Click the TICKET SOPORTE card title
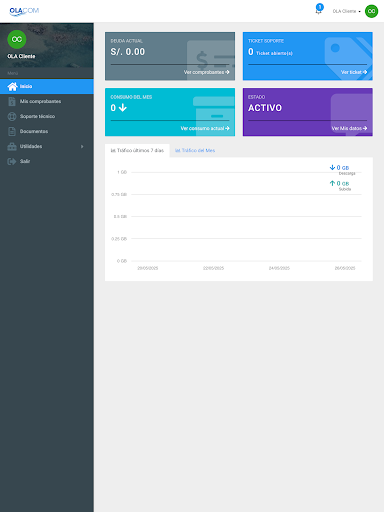The height and width of the screenshot is (512, 384). tap(266, 41)
